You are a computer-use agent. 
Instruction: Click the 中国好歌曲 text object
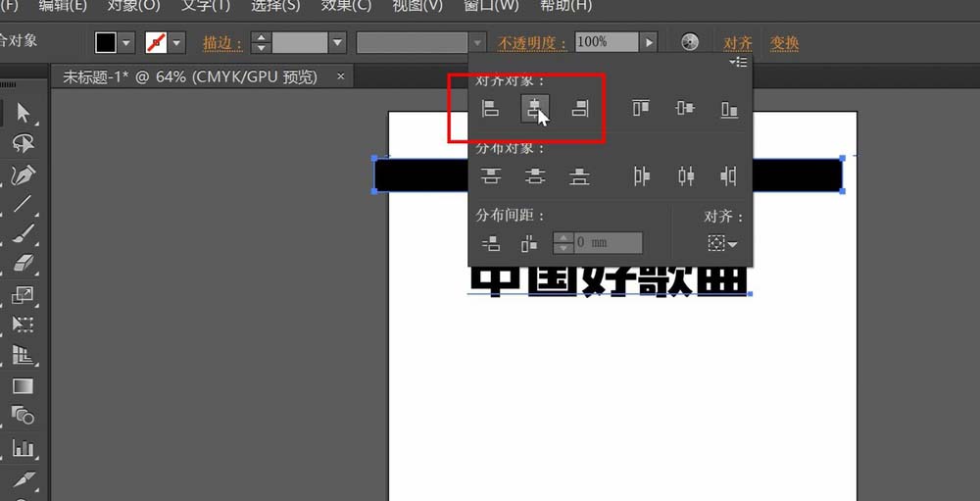coord(609,280)
